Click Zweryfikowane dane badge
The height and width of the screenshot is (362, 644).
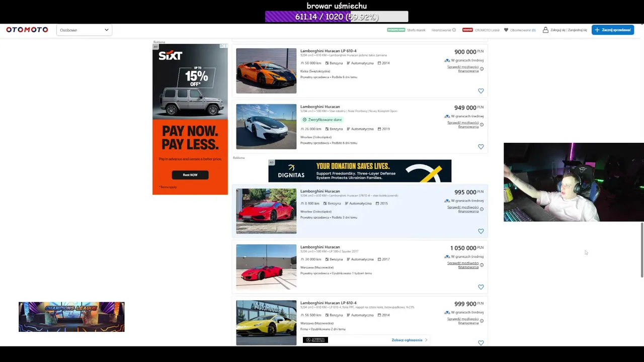[x=323, y=120]
